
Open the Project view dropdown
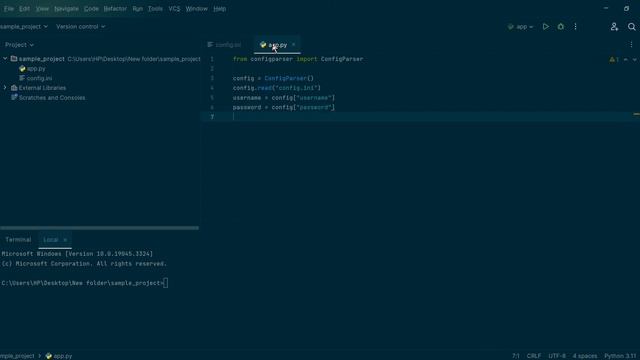coord(19,45)
